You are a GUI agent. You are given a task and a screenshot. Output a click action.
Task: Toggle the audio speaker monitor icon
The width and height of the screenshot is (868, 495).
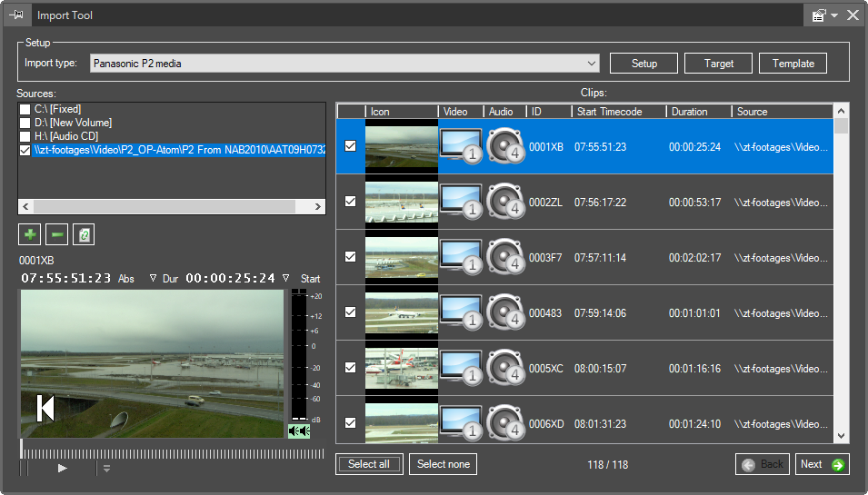299,431
